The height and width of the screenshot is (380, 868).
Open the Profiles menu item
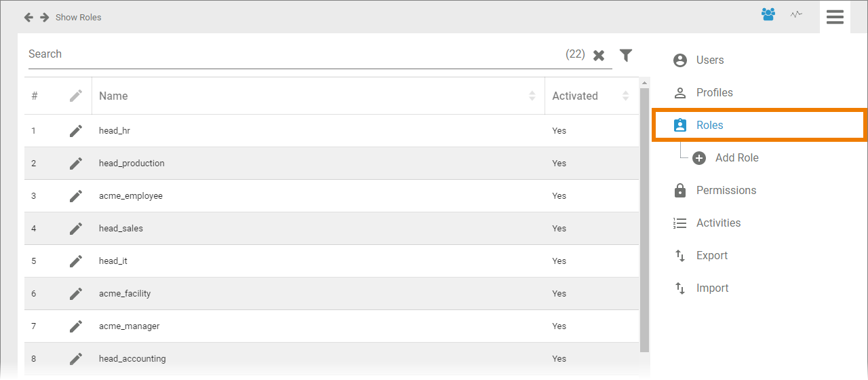click(x=714, y=93)
